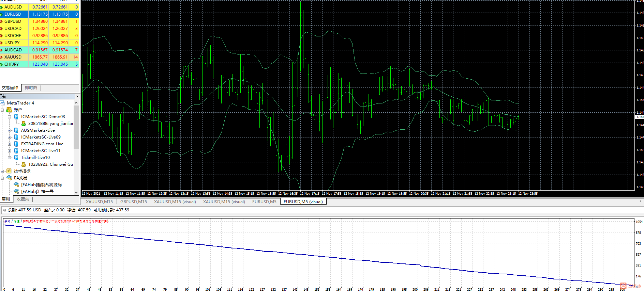Select the EURUSD,M5 (visual) chart tab
Viewport: 644px width, 291px height.
(303, 201)
